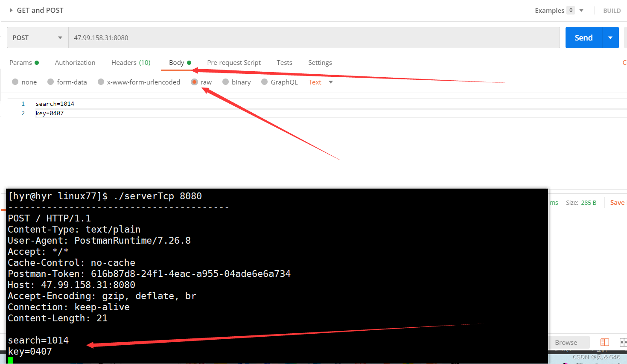Image resolution: width=627 pixels, height=364 pixels.
Task: Choose x-www-form-urlencoded body type
Action: (139, 82)
